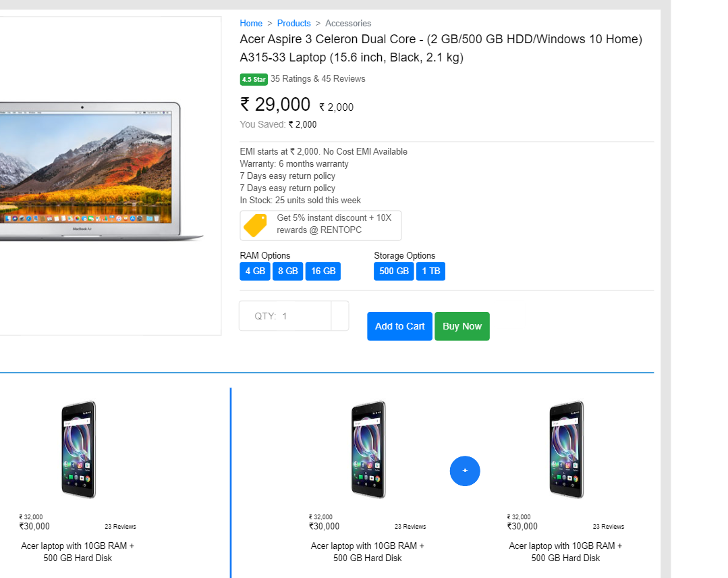Open the leftmost phone product image
The height and width of the screenshot is (578, 728).
[x=78, y=450]
